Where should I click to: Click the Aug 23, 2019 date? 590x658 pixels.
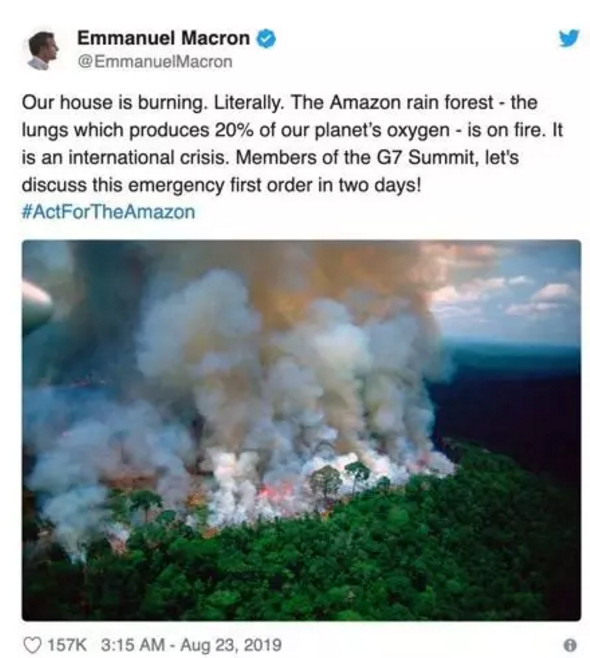(x=230, y=645)
